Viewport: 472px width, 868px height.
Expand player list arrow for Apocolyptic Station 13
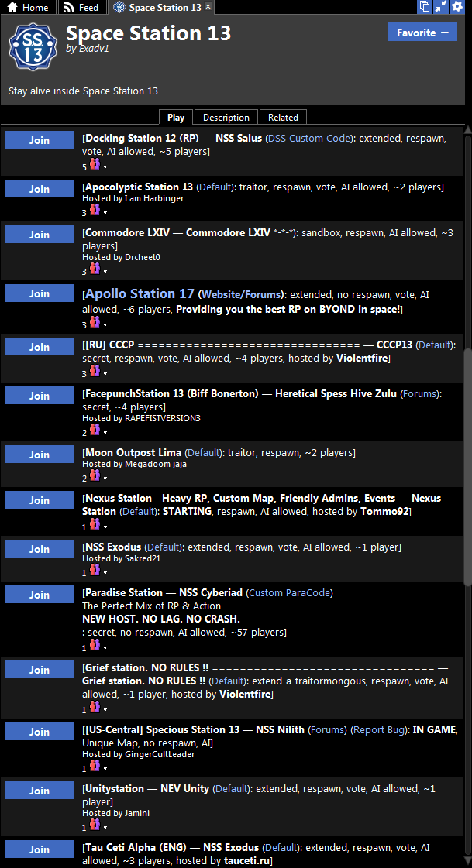[105, 213]
